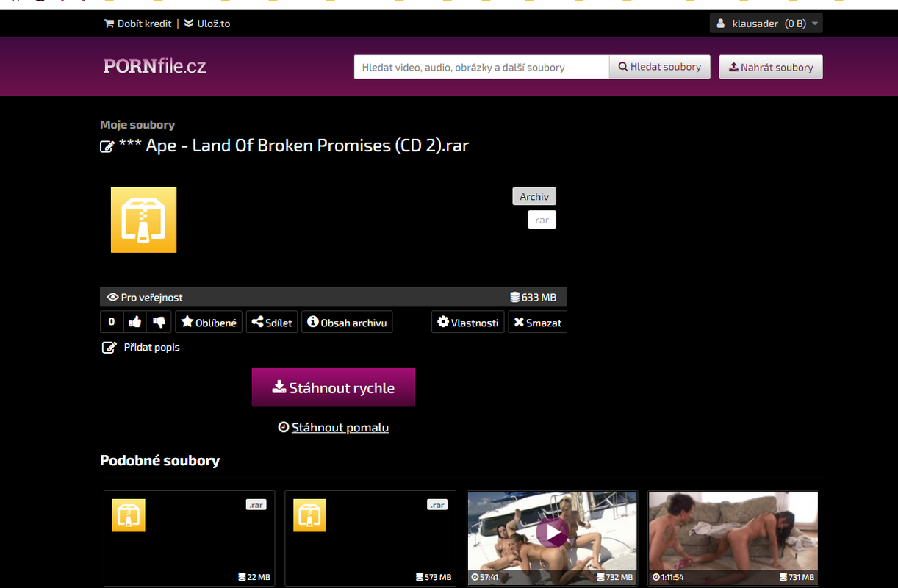Click the file title Land Of Broken Promises
This screenshot has width=898, height=588.
coord(293,146)
